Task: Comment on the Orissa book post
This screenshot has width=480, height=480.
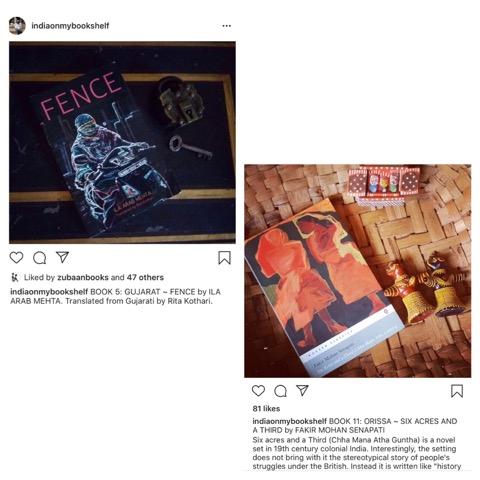Action: point(280,391)
